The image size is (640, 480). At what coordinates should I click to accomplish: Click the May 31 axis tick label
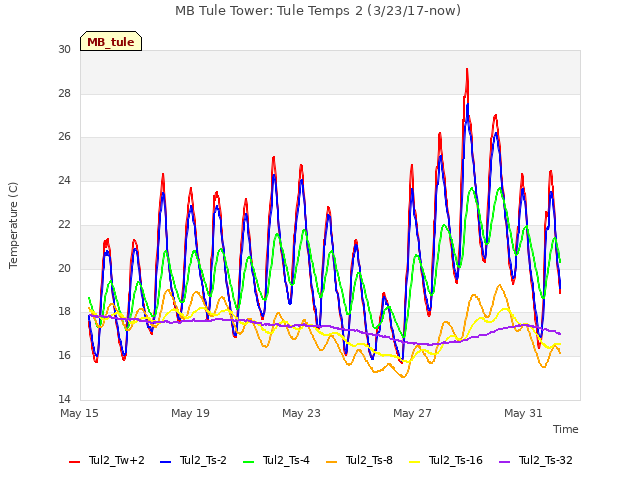click(524, 413)
